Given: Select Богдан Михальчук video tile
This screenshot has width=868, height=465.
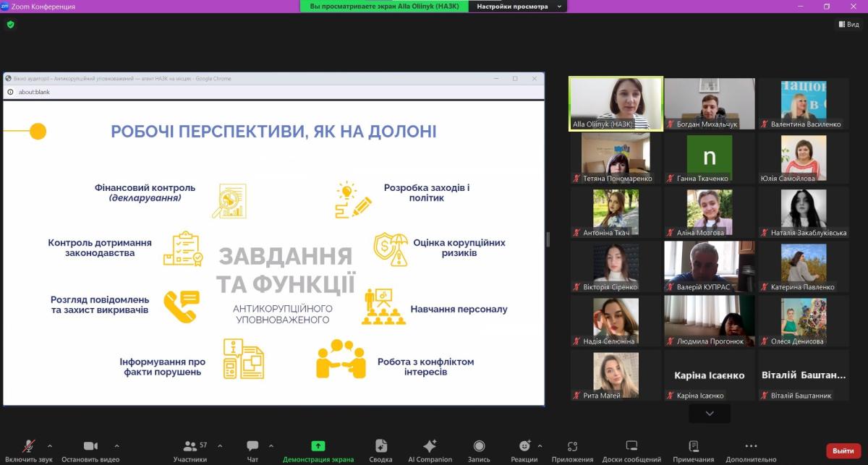Looking at the screenshot, I should [x=710, y=103].
